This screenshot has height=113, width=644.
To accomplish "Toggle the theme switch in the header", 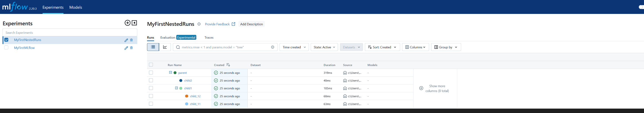I will tap(641, 7).
